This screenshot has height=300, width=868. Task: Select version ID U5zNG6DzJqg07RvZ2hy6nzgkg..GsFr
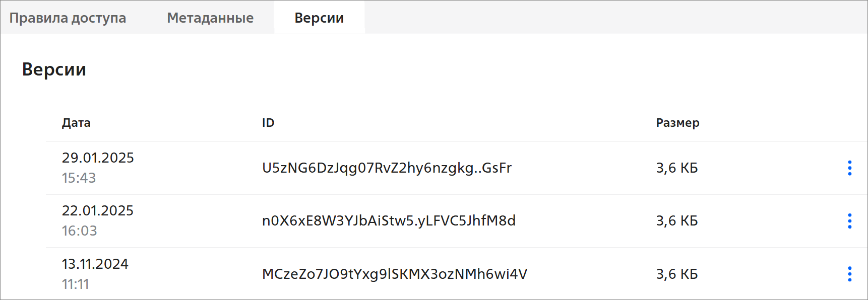387,168
